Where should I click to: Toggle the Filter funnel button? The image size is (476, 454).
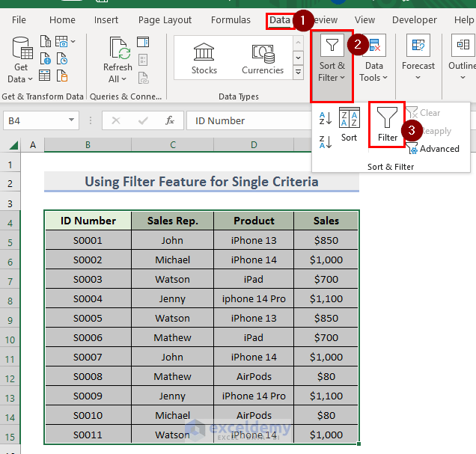pyautogui.click(x=387, y=125)
